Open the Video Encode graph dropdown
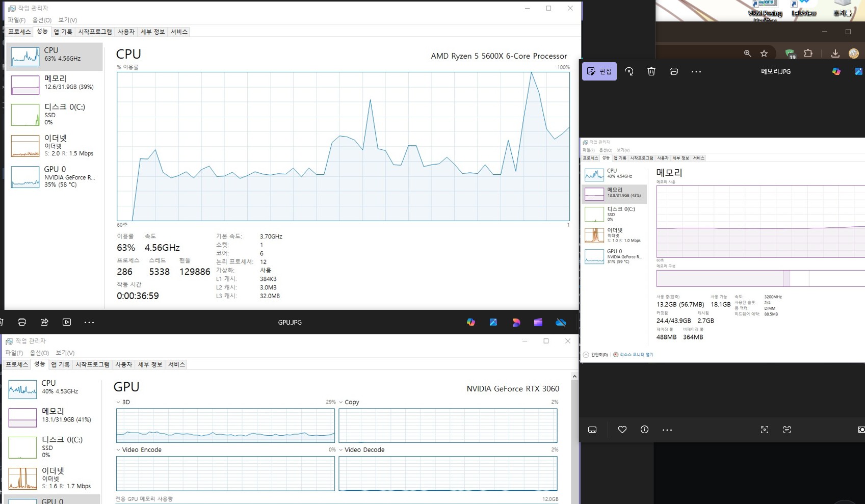The height and width of the screenshot is (504, 865). point(118,450)
